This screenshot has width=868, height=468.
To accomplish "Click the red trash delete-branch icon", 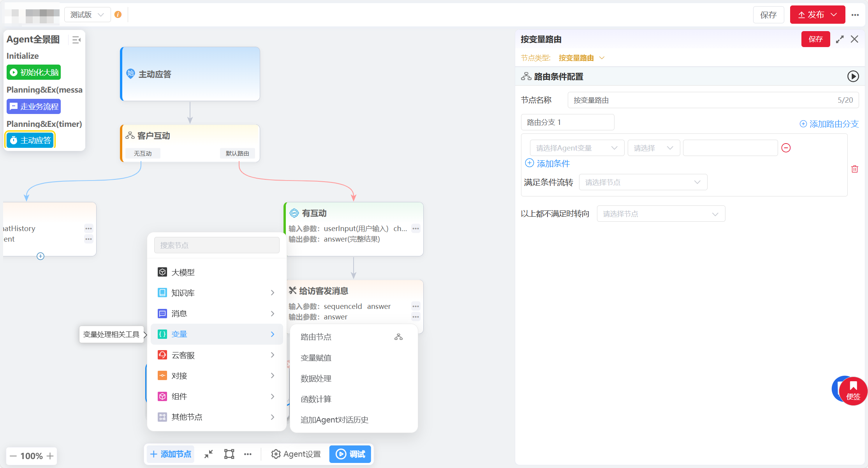I will [854, 169].
